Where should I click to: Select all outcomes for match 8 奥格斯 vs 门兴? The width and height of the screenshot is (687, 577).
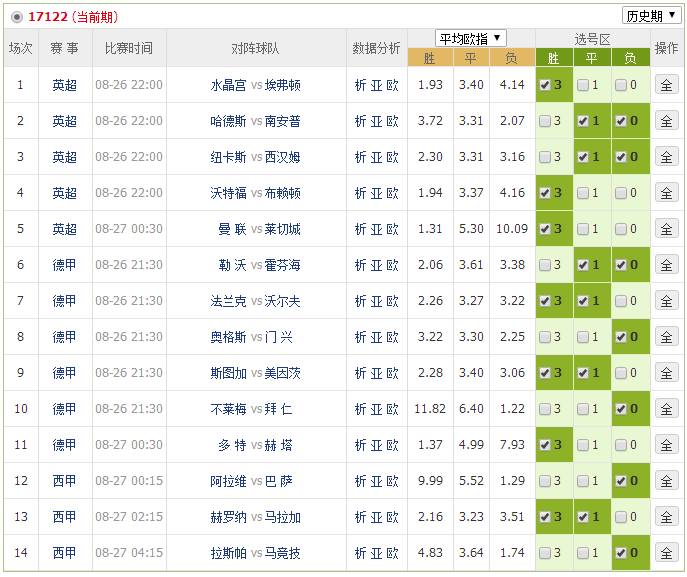tap(666, 337)
